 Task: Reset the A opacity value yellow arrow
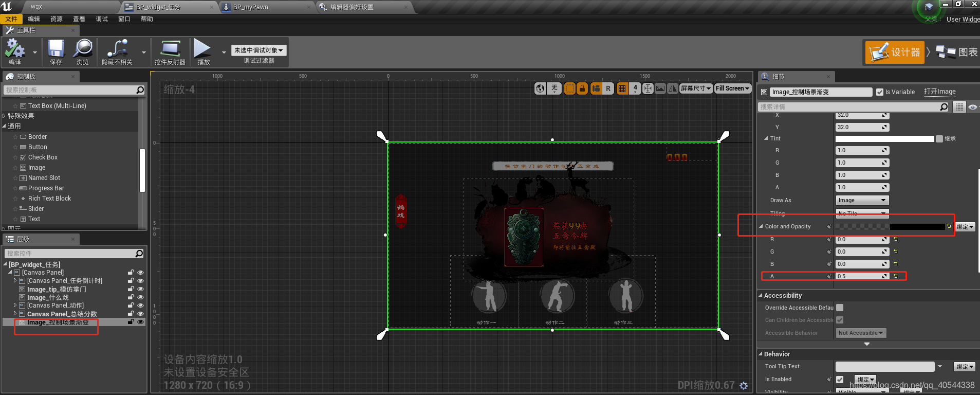pyautogui.click(x=895, y=276)
